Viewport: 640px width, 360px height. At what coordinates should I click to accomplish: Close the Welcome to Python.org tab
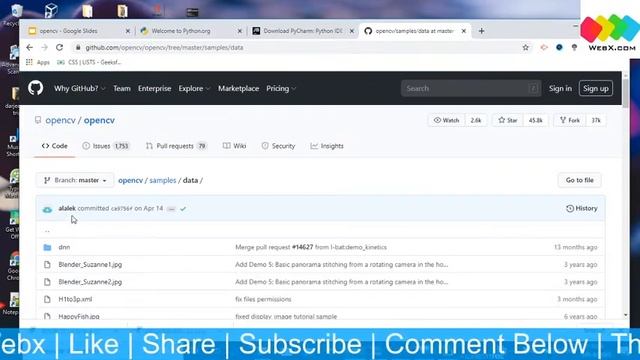(x=240, y=31)
